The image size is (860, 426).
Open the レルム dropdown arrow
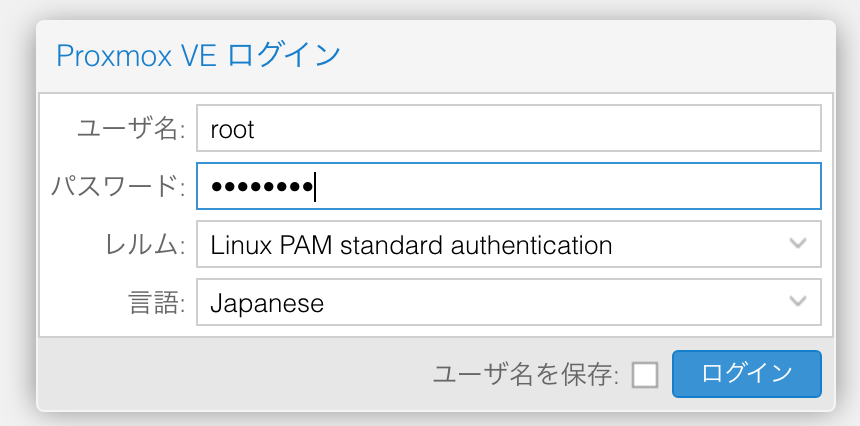pyautogui.click(x=797, y=243)
